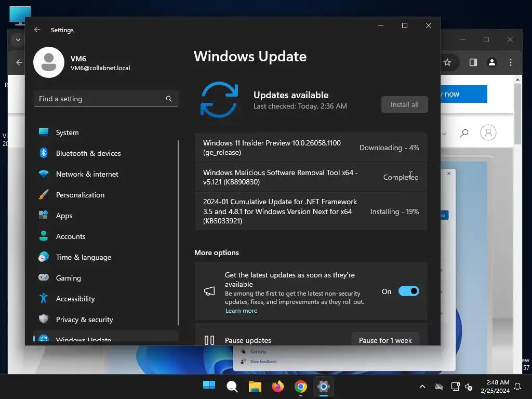Click the webpage search magnifier in Chrome
Viewport: 532px width, 399px height.
[x=464, y=133]
